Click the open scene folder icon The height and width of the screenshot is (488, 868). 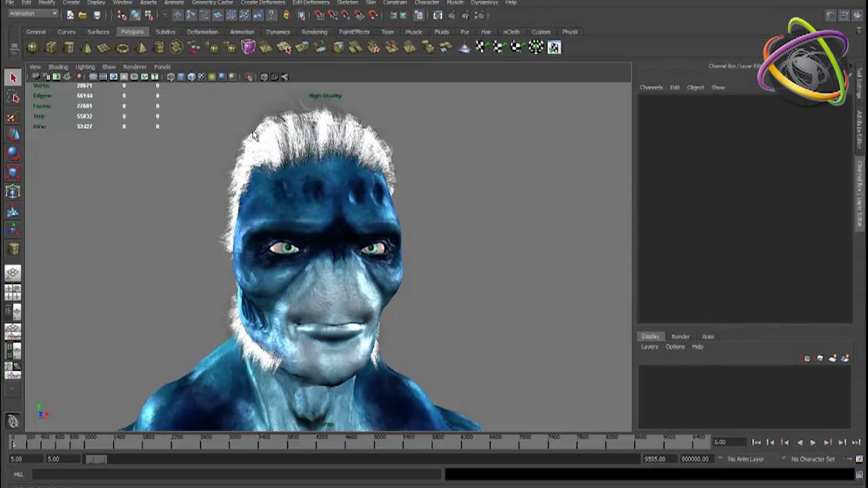pyautogui.click(x=83, y=15)
